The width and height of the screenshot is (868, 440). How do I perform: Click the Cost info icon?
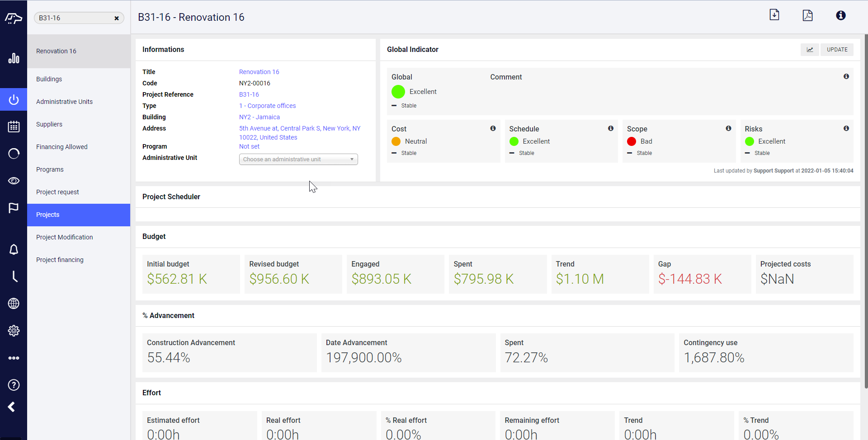coord(493,129)
